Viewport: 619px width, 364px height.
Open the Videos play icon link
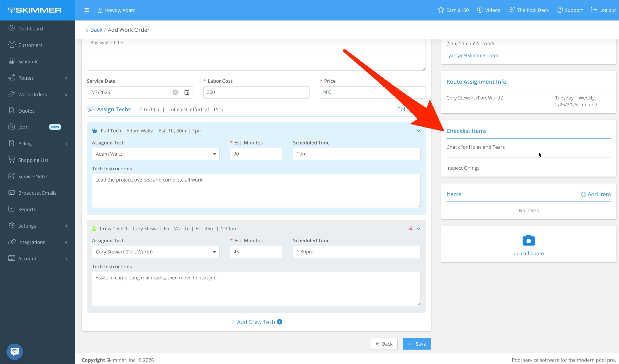click(488, 10)
